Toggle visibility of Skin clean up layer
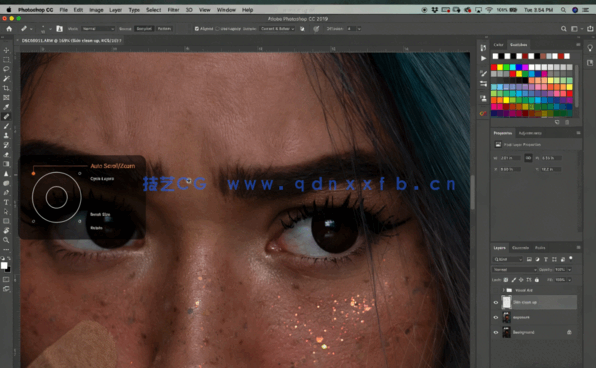The image size is (596, 368). [x=496, y=303]
